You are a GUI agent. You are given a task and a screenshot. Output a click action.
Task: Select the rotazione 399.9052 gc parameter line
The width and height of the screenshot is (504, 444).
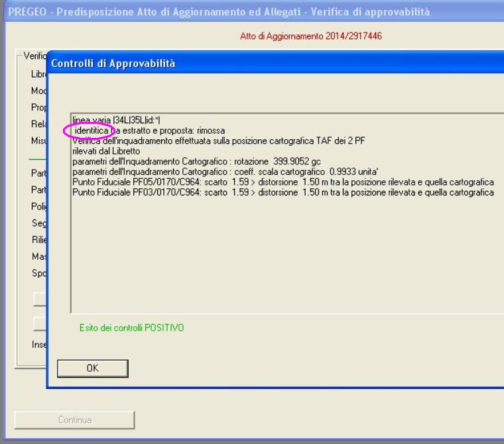point(196,161)
